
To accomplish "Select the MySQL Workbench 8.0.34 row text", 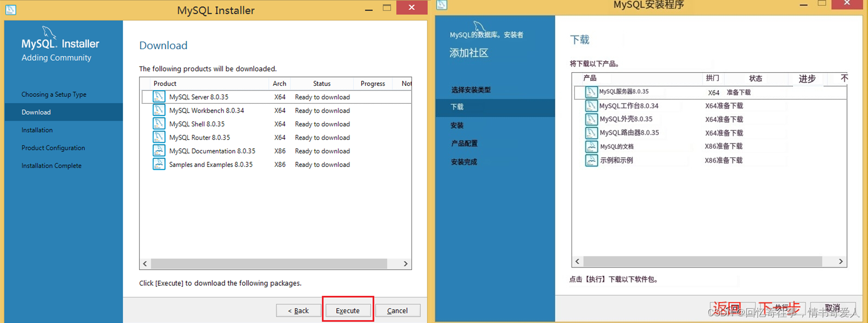I will [x=207, y=110].
